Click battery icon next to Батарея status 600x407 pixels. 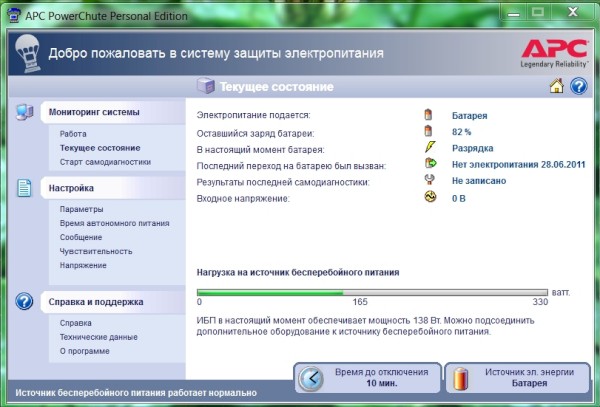click(x=428, y=114)
